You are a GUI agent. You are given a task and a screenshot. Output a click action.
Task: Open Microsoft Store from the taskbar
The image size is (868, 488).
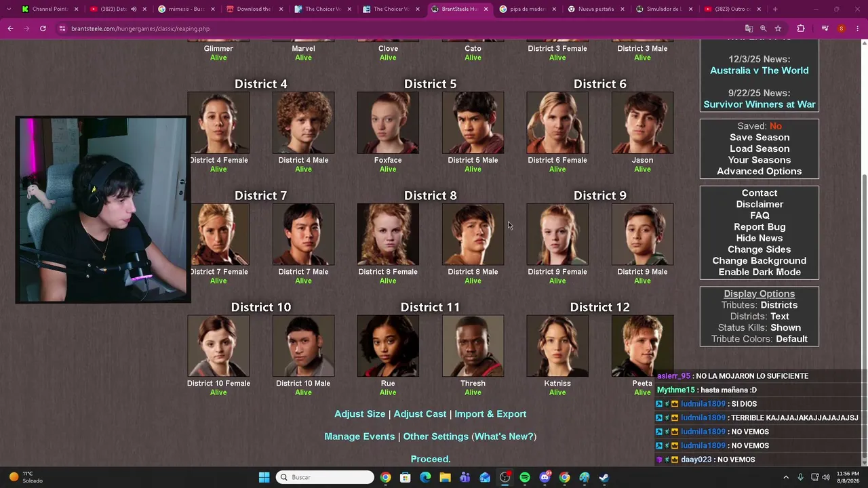coord(406,477)
